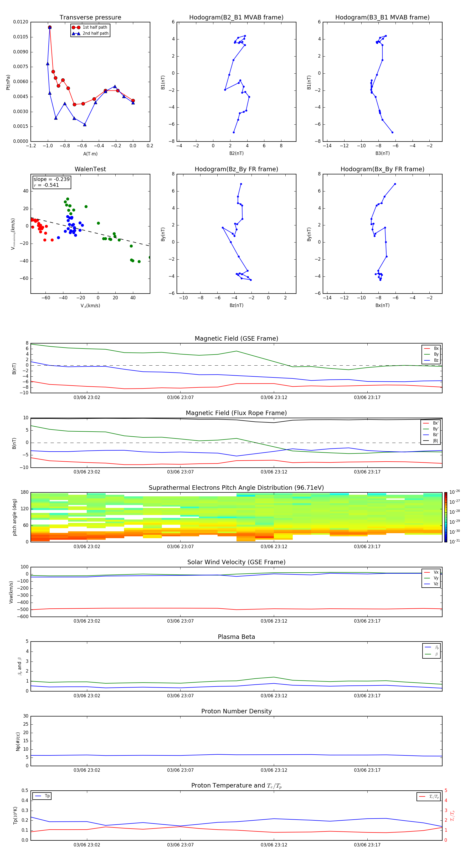
Task: Click the 'Magnetic Field (Flux Rope Frame)' title
Action: 236,413
